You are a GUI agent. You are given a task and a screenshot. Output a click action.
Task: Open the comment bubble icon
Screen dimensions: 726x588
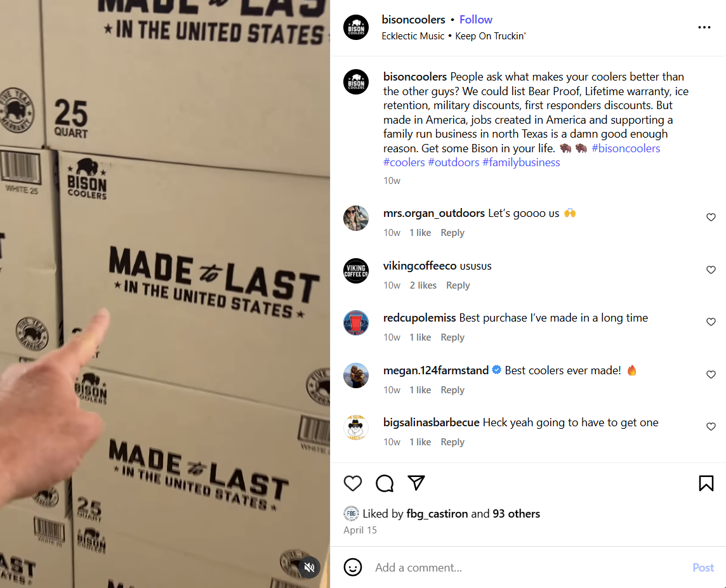[x=385, y=483]
